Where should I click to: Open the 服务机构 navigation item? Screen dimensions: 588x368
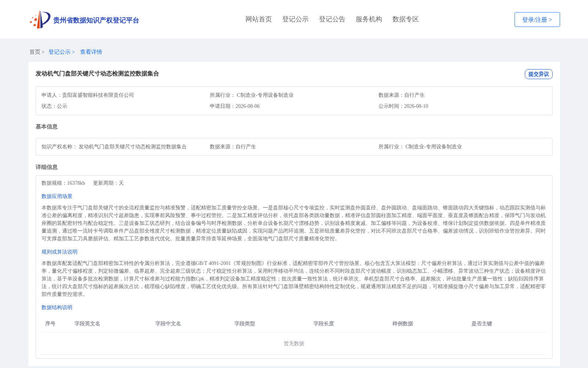[x=369, y=19]
